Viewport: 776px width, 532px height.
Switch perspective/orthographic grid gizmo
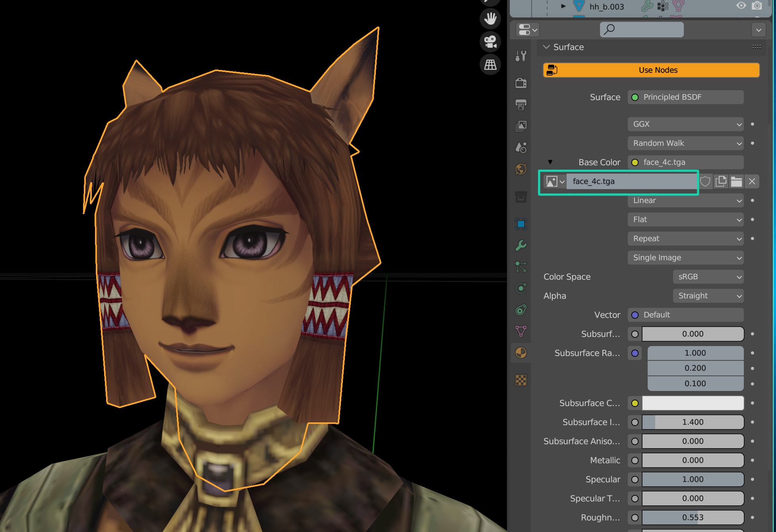tap(490, 65)
